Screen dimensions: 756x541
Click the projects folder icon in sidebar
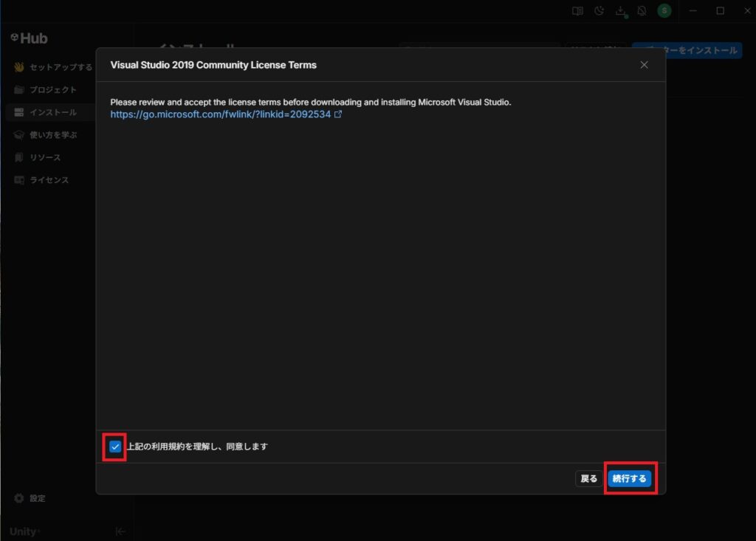coord(18,90)
